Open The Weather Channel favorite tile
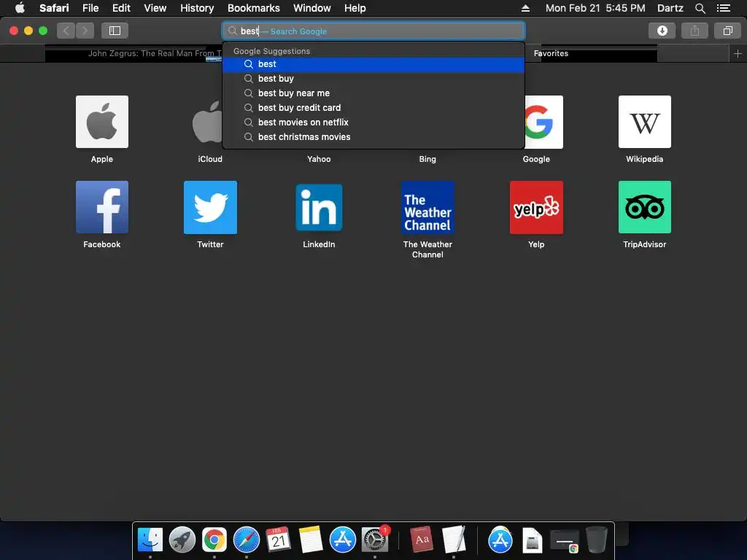Image resolution: width=747 pixels, height=560 pixels. 427,207
